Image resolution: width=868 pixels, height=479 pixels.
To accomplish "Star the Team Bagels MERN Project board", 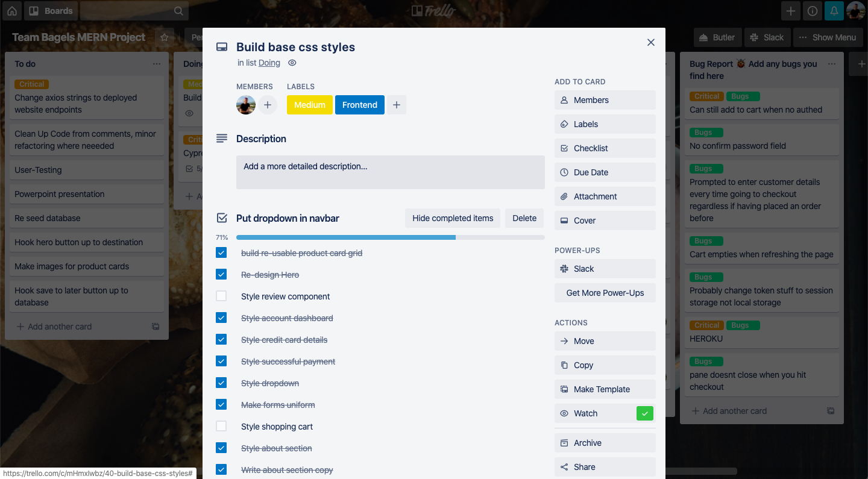I will [165, 37].
